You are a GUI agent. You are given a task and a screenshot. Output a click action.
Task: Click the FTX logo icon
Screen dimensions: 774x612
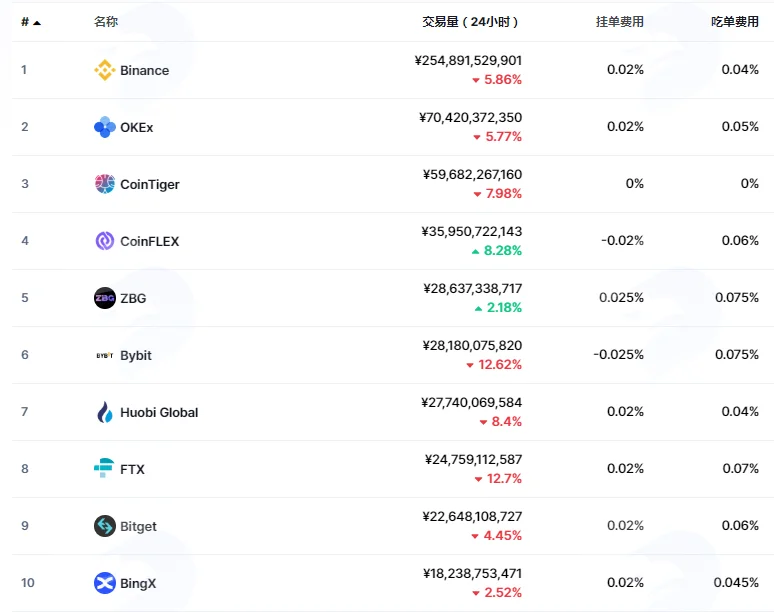104,468
